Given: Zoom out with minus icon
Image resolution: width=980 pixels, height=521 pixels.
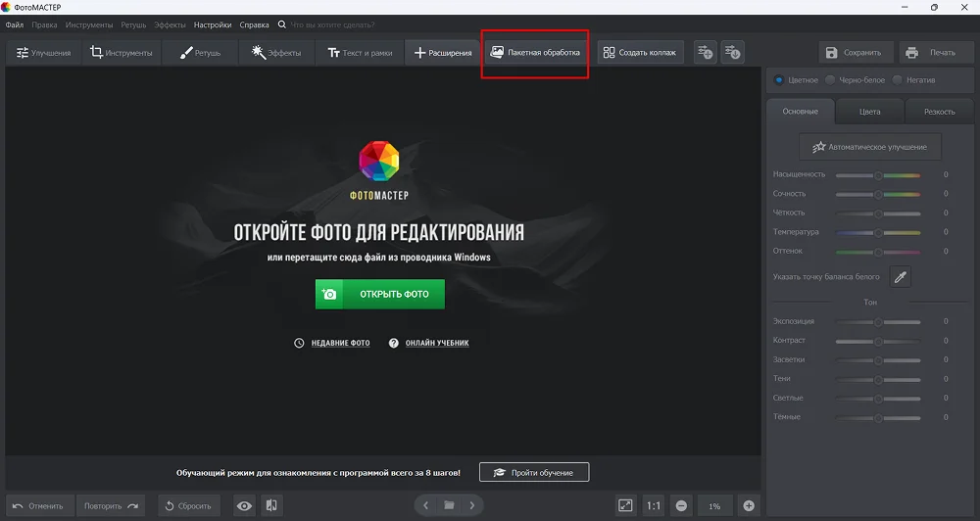Looking at the screenshot, I should [x=681, y=506].
